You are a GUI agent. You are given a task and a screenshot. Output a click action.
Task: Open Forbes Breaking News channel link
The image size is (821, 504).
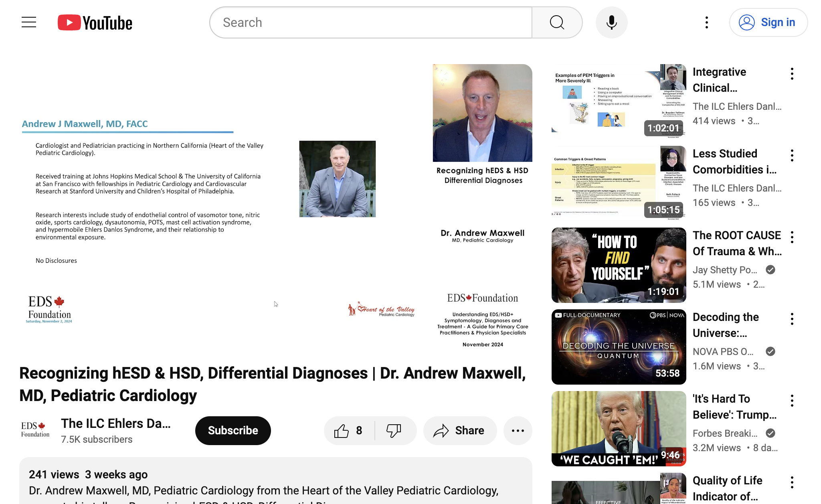(725, 433)
